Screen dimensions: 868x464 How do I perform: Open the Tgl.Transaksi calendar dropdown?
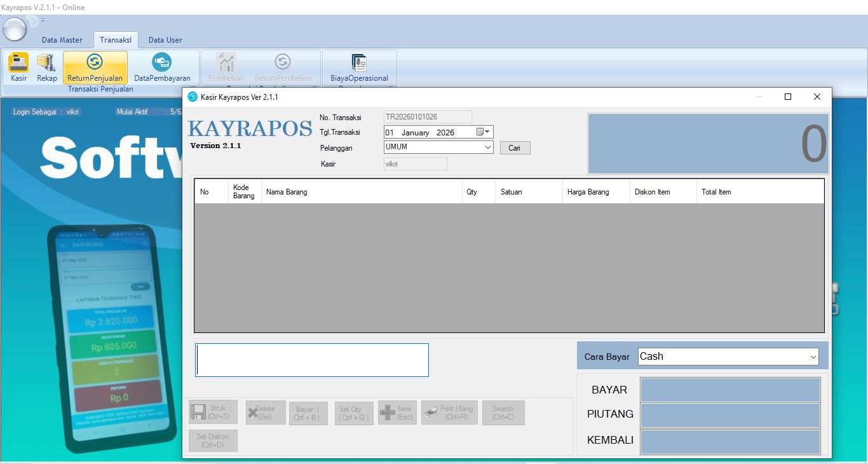[x=484, y=132]
